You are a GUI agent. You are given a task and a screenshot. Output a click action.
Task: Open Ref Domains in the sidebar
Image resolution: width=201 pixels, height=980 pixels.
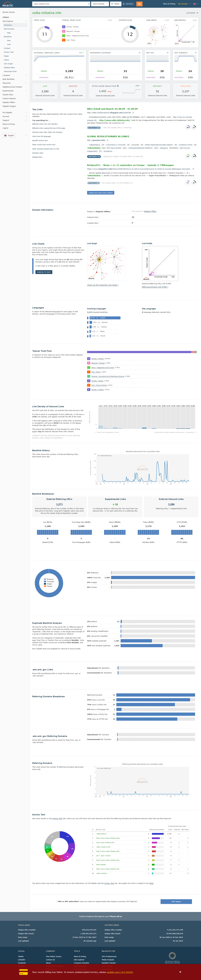point(9,29)
